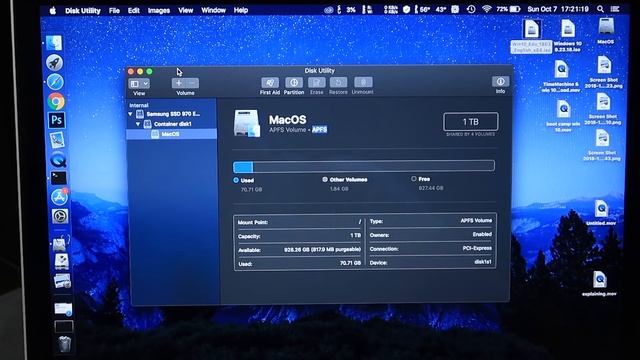
Task: Click the Other Volumes legend indicator
Action: click(325, 179)
